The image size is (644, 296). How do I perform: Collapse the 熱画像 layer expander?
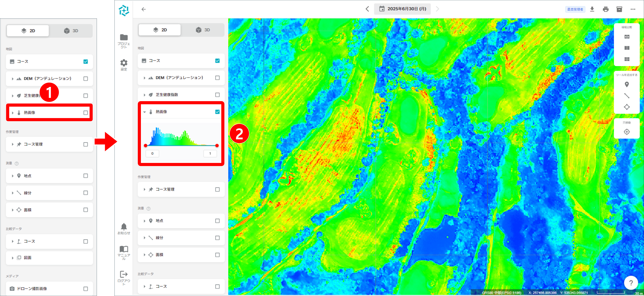click(x=144, y=112)
